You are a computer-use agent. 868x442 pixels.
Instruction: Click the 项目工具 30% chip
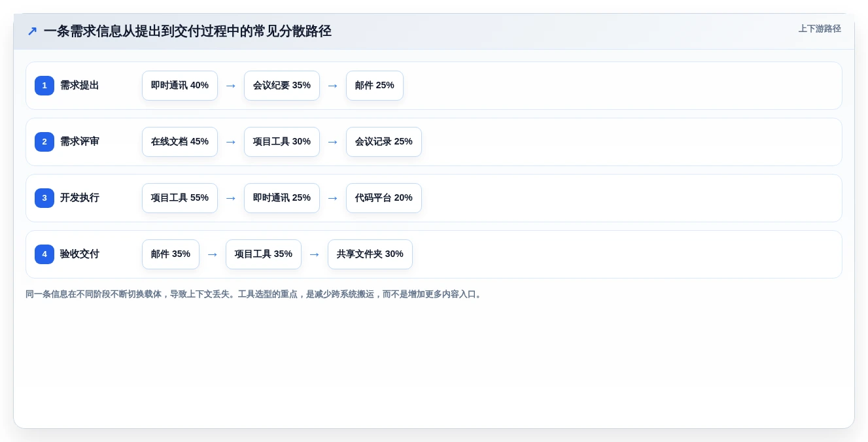(282, 142)
